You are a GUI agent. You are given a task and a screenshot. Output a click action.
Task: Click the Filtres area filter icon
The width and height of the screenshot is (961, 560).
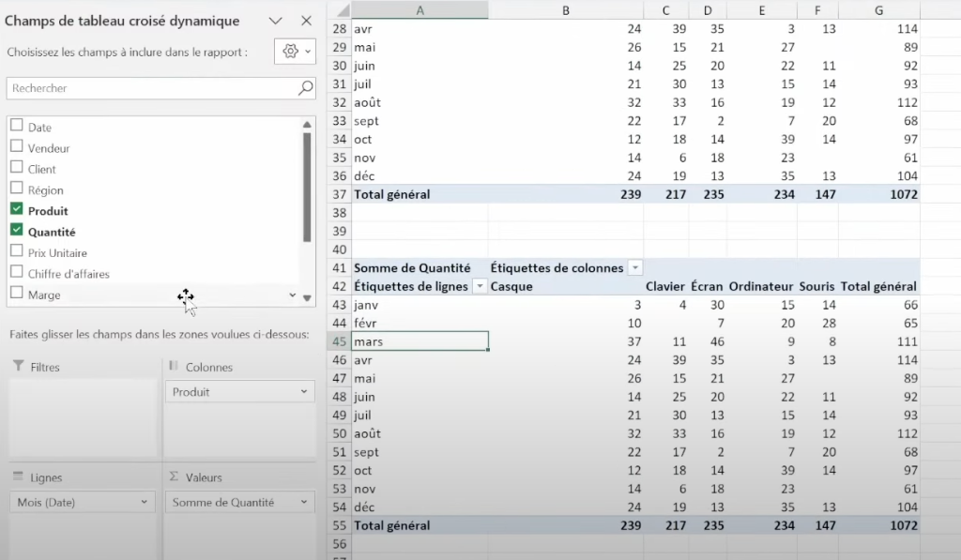[x=19, y=366]
